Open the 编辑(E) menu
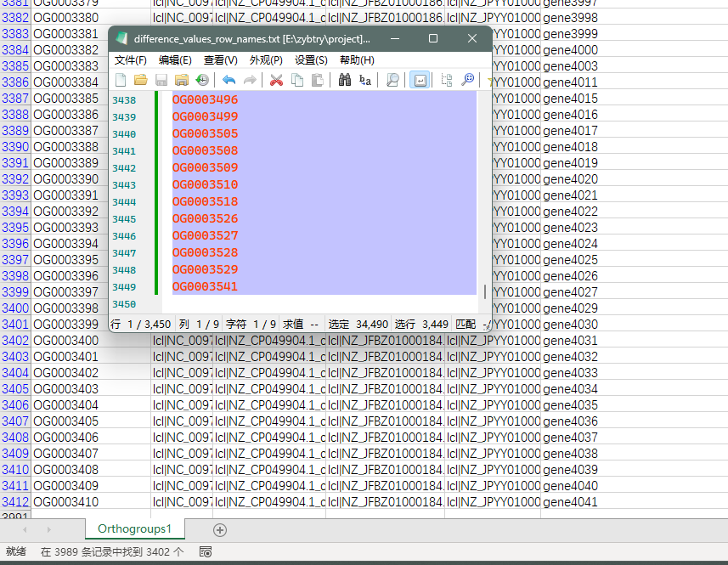Image resolution: width=728 pixels, height=565 pixels. point(175,60)
